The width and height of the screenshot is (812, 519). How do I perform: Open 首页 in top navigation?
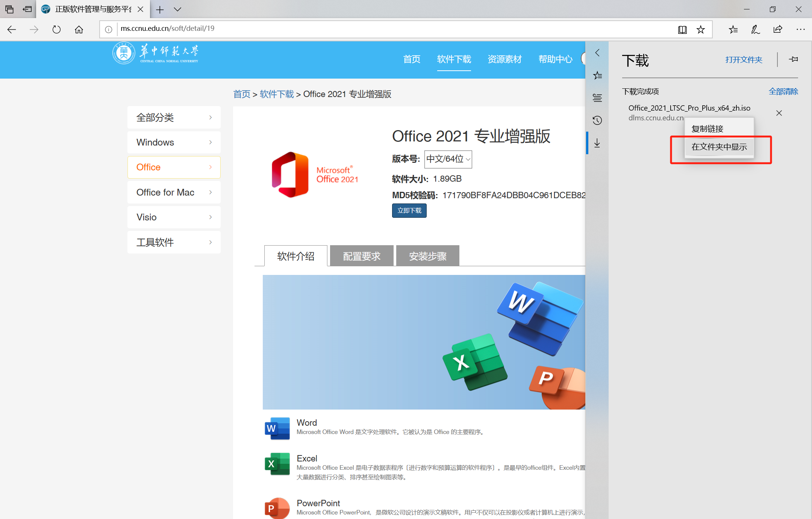coord(412,59)
